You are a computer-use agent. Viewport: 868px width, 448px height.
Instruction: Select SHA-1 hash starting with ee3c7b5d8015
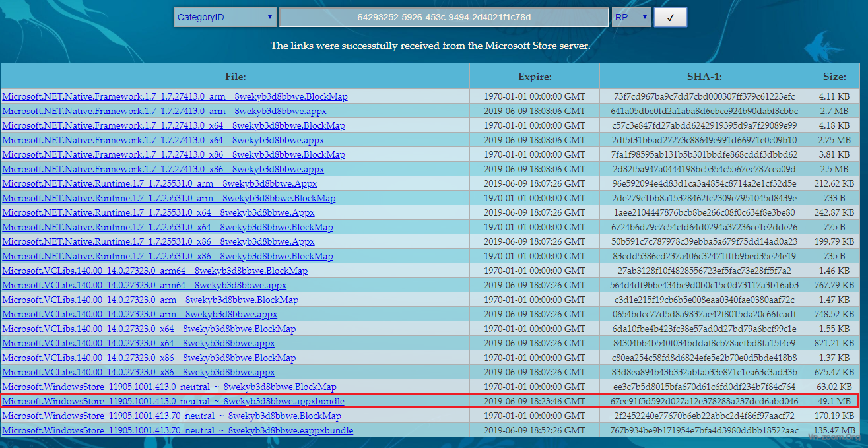coord(704,387)
